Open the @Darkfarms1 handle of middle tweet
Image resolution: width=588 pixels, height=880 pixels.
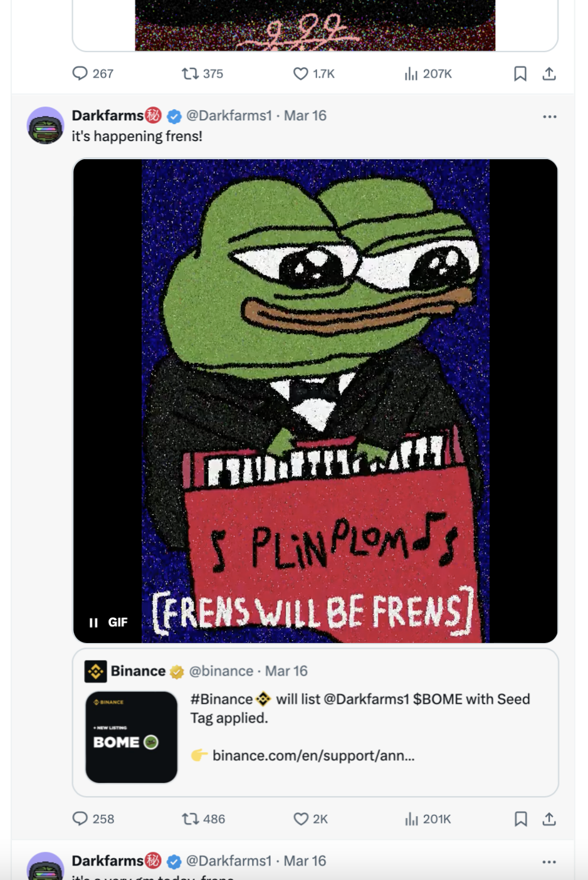pos(229,115)
